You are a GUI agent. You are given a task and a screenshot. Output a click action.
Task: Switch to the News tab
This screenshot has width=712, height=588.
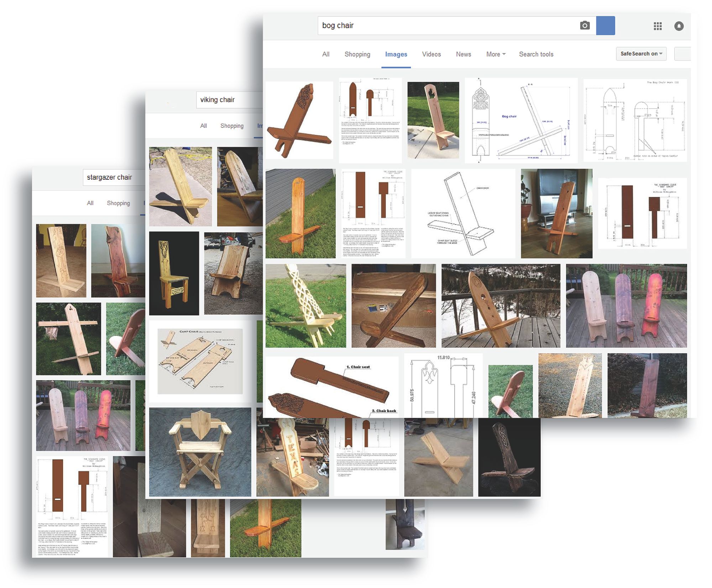tap(464, 54)
